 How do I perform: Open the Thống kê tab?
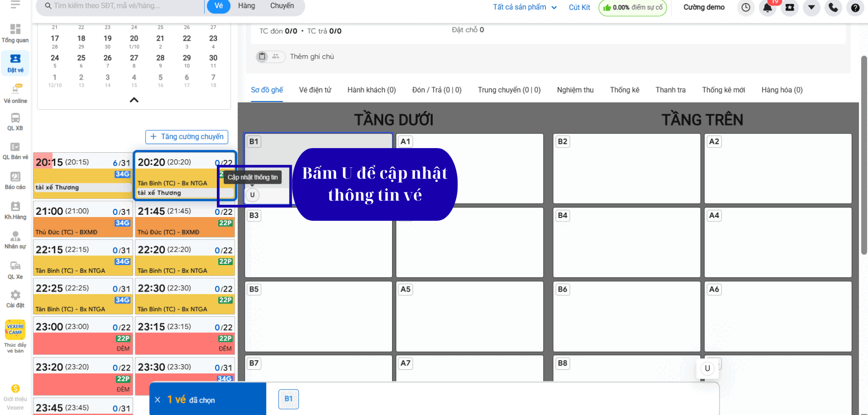point(624,90)
